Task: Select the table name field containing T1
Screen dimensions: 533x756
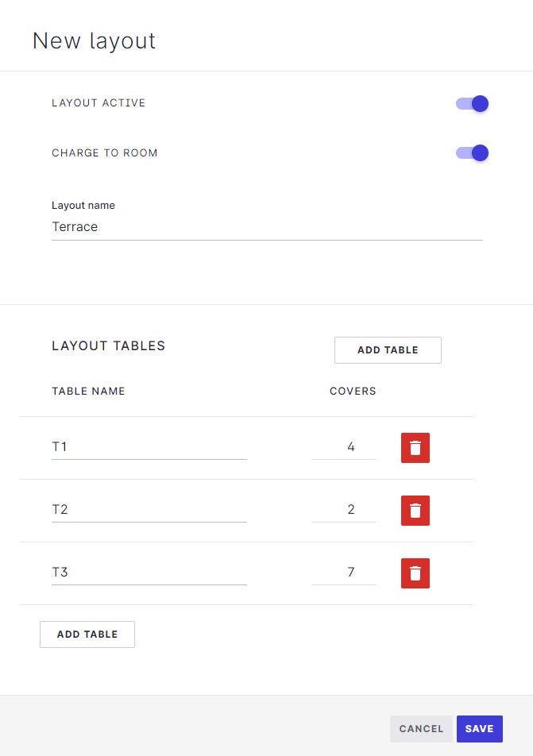Action: tap(149, 446)
